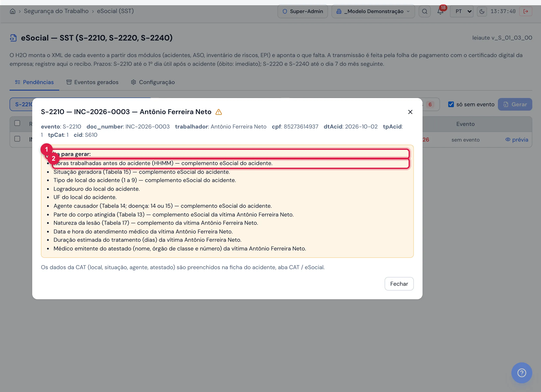541x392 pixels.
Task: Open the search magnifier icon
Action: [x=425, y=11]
